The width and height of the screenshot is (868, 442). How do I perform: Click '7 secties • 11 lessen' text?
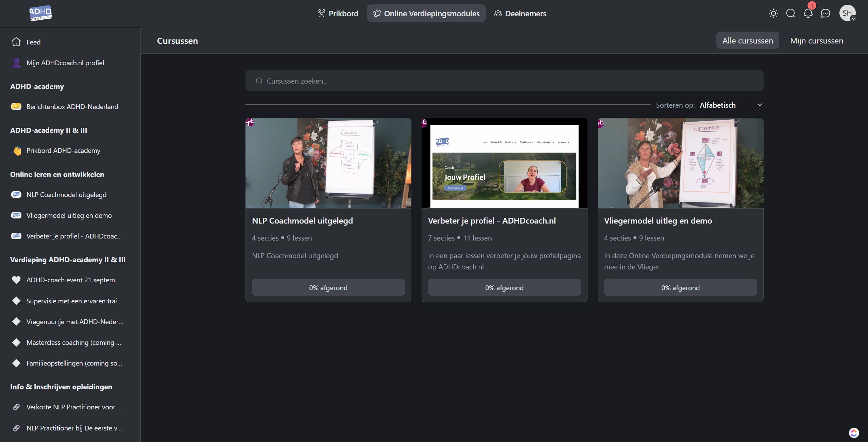click(x=460, y=238)
